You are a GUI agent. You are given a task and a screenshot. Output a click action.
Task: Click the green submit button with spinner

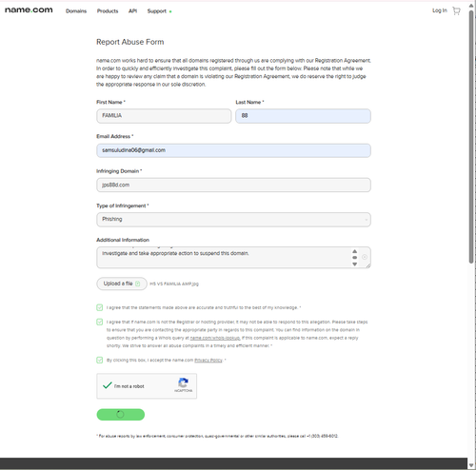pyautogui.click(x=121, y=415)
